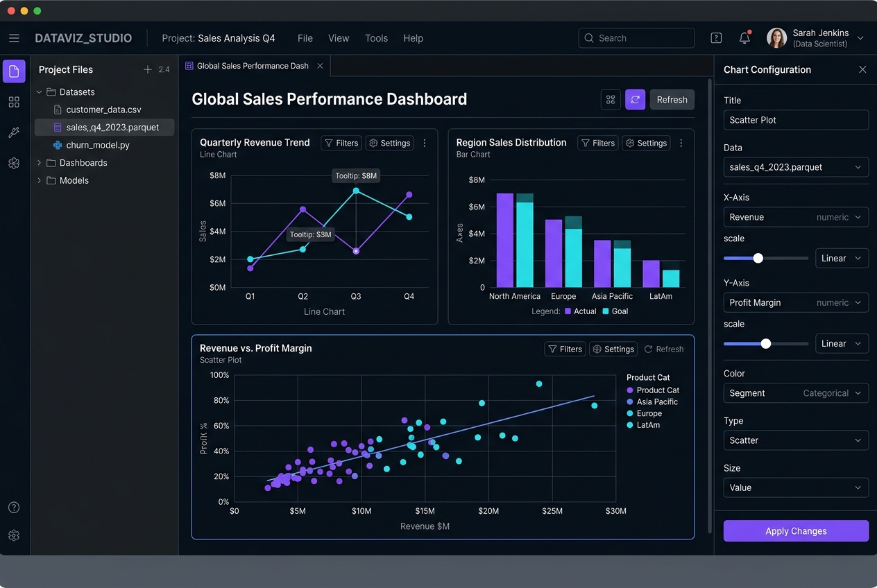
Task: Open the Y-Axis Profit Margin dropdown
Action: pos(796,302)
